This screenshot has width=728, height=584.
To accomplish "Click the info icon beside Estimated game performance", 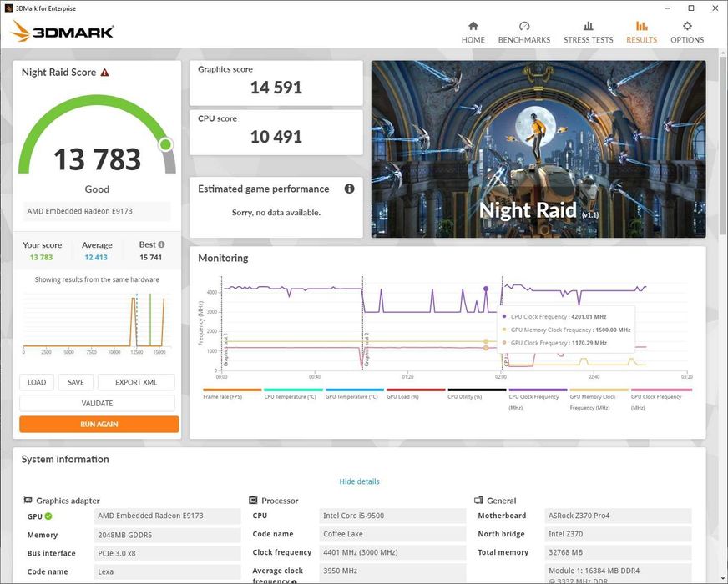I will pyautogui.click(x=350, y=189).
